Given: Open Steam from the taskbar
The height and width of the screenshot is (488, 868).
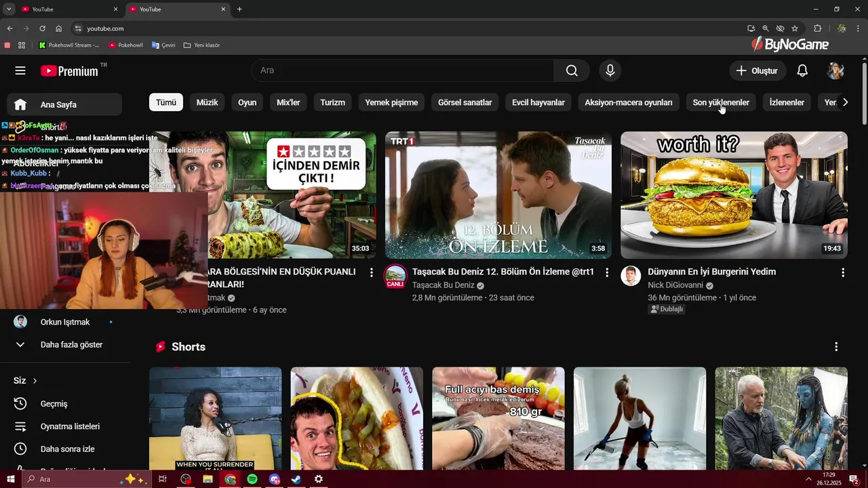Looking at the screenshot, I should [296, 479].
